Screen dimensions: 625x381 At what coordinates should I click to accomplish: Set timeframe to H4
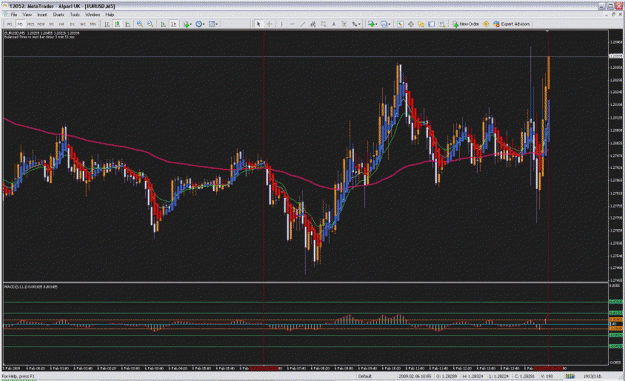(61, 24)
